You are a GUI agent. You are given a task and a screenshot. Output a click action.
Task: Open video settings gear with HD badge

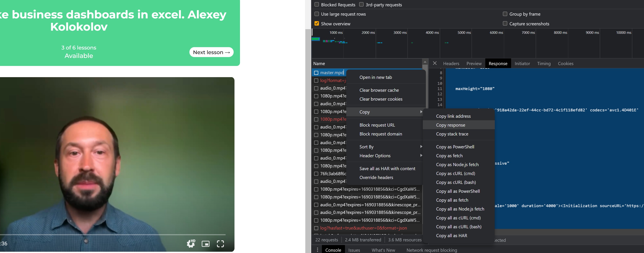[x=191, y=243]
